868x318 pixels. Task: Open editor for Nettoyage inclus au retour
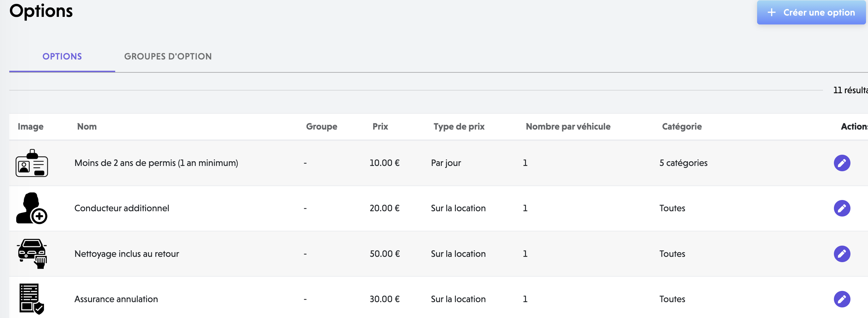tap(842, 254)
